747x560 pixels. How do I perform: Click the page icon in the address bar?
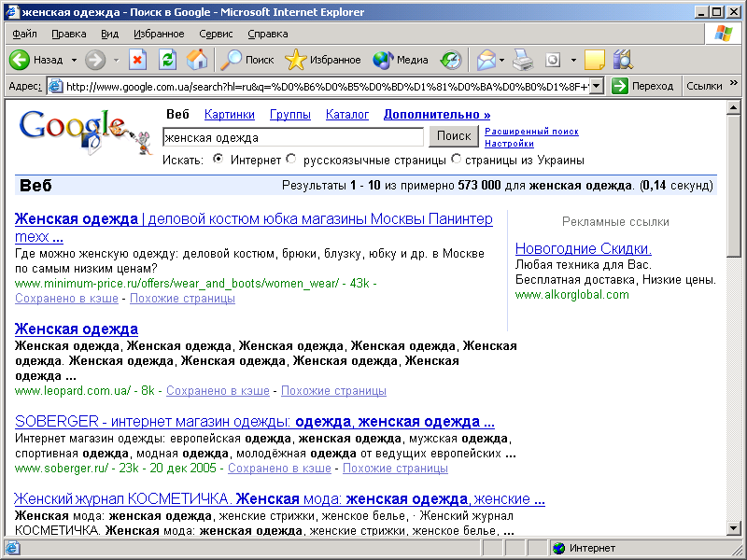click(56, 86)
